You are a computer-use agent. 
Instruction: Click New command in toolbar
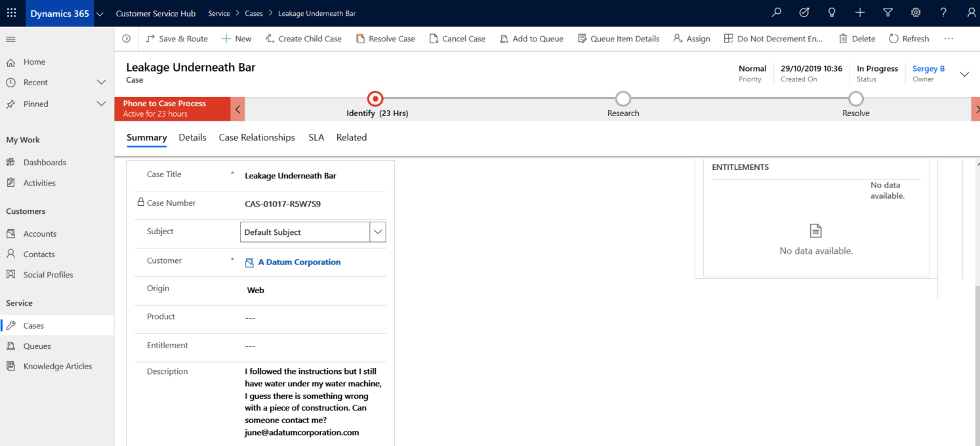coord(236,39)
